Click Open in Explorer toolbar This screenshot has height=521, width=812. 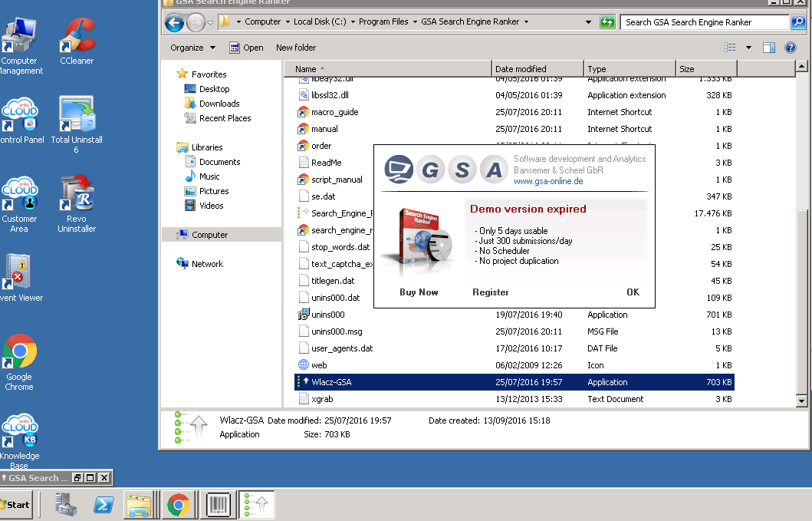click(246, 48)
